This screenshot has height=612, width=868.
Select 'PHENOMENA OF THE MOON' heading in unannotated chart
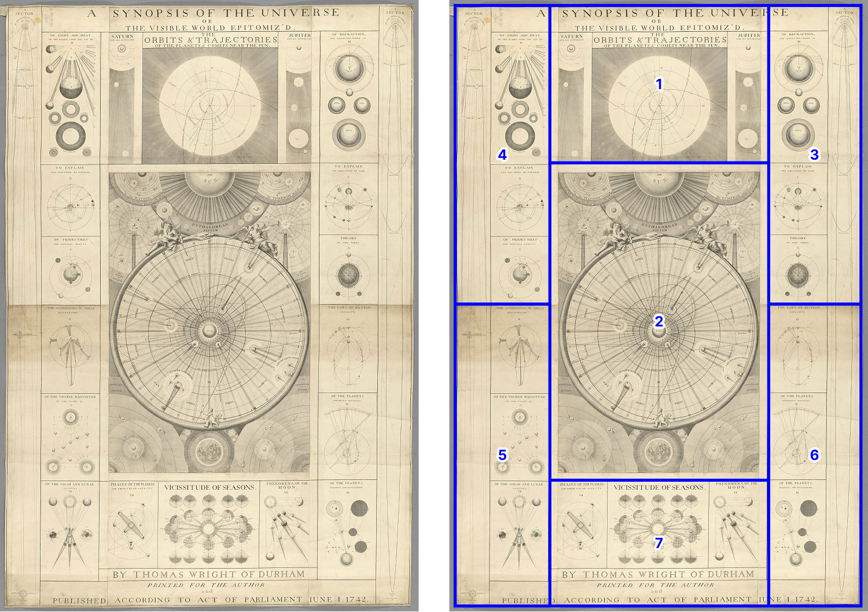(287, 485)
